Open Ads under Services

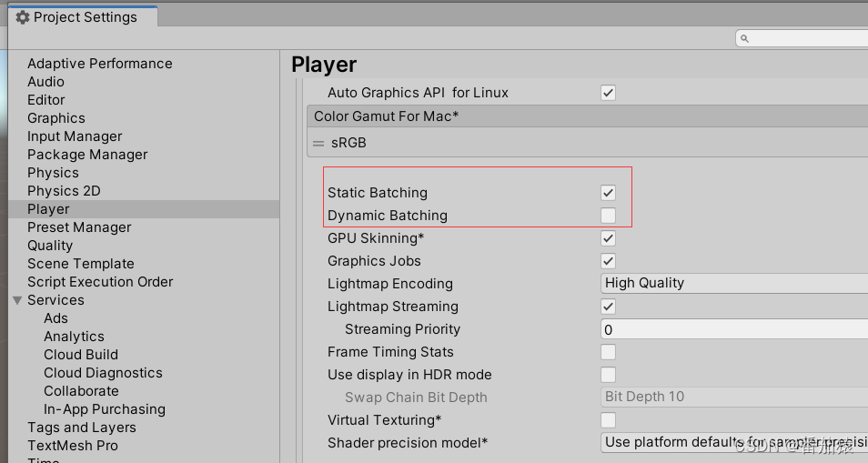tap(56, 318)
